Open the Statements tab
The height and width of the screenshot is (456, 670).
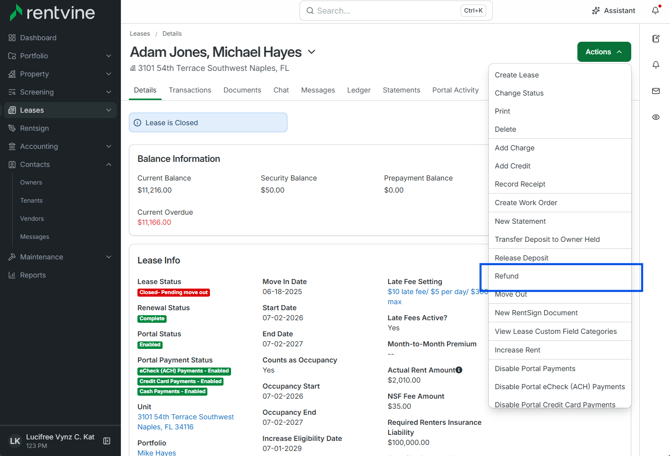pyautogui.click(x=401, y=90)
